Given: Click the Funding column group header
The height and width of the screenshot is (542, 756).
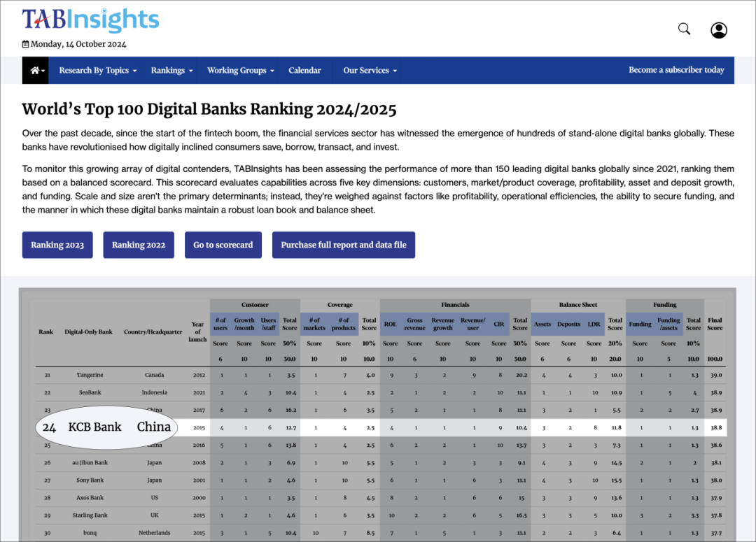Looking at the screenshot, I should tap(665, 305).
